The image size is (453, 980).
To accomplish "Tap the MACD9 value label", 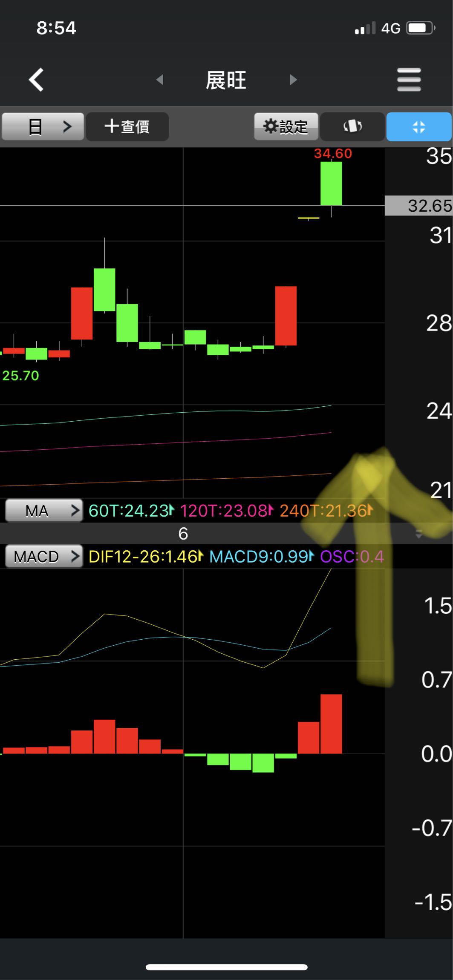I will [261, 557].
